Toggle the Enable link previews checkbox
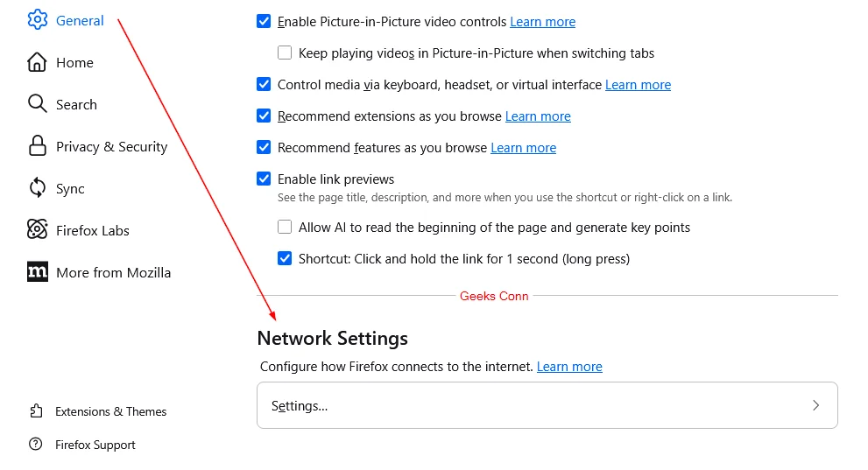 (264, 179)
